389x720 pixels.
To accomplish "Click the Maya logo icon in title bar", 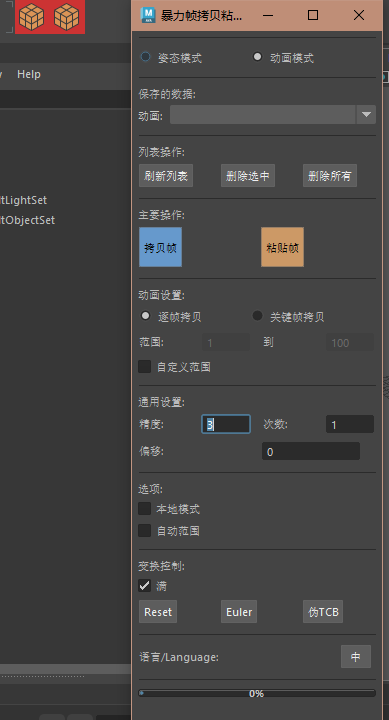I will pyautogui.click(x=148, y=15).
